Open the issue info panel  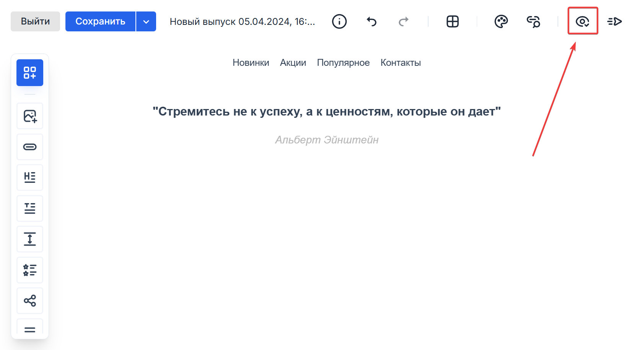[339, 21]
